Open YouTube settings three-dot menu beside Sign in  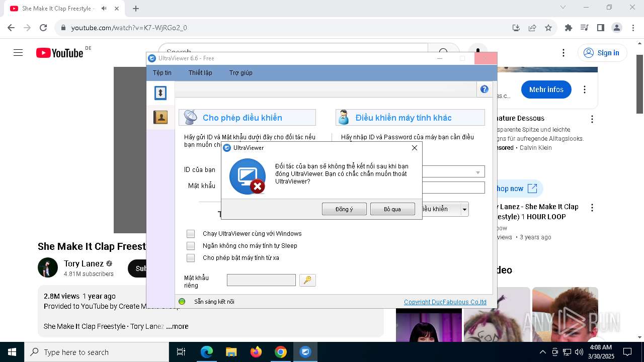563,53
